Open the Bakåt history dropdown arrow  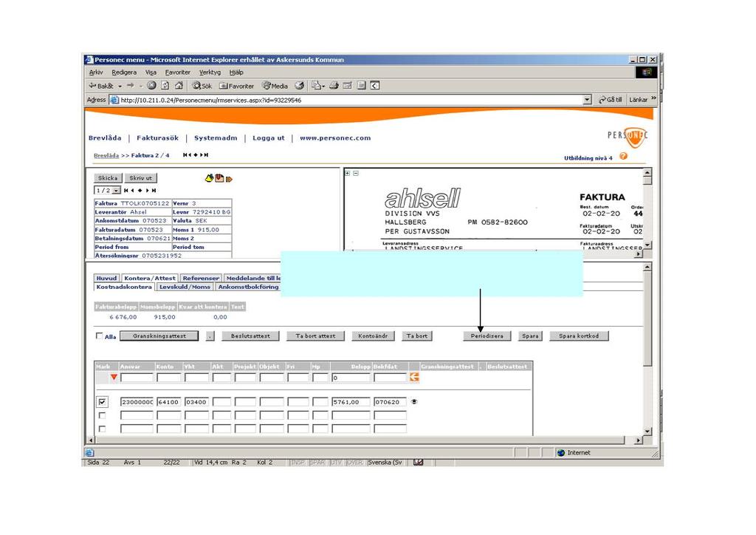click(x=120, y=86)
